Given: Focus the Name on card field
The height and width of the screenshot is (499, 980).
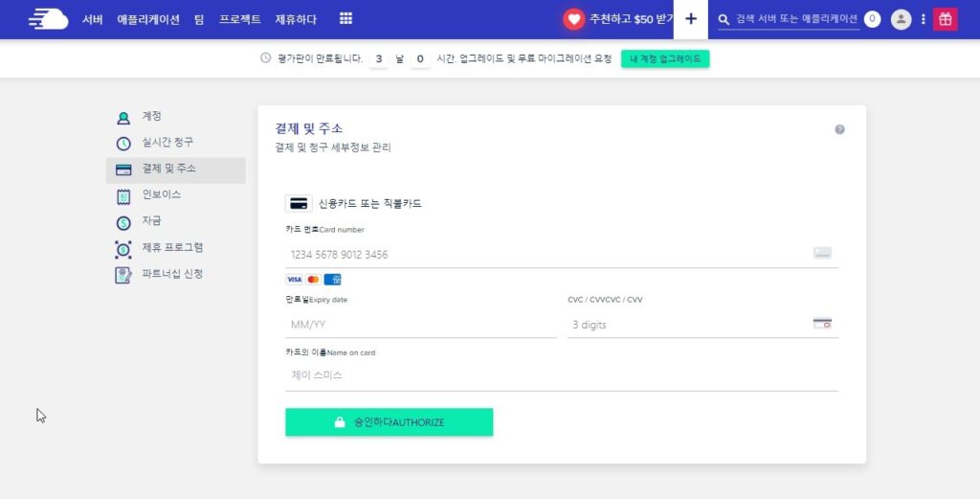Looking at the screenshot, I should click(x=561, y=375).
